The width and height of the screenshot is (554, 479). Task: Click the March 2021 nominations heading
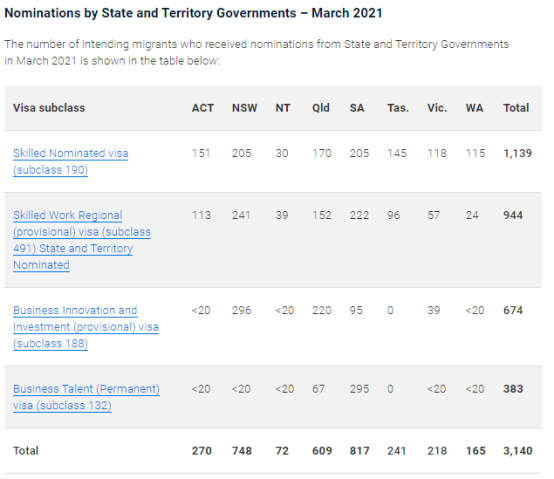[193, 13]
